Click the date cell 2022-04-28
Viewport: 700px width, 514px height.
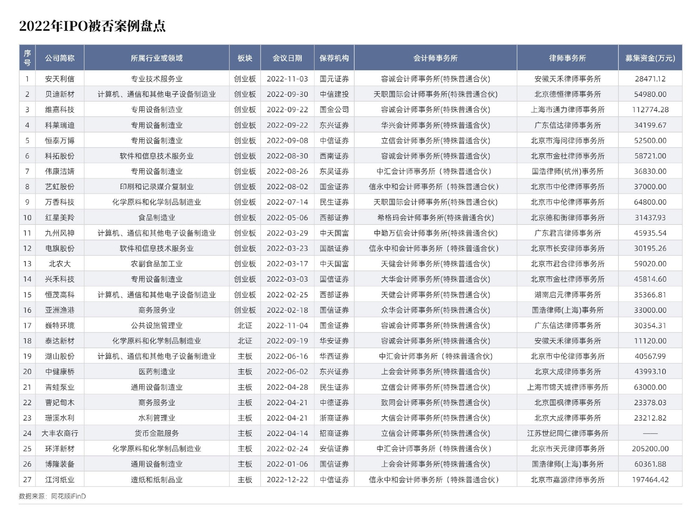(x=288, y=387)
